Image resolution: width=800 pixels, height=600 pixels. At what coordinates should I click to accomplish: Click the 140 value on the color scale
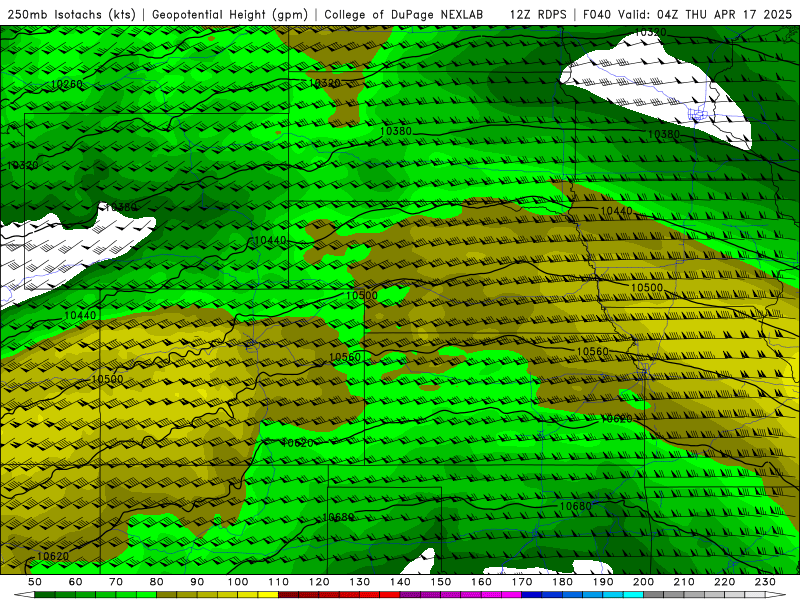(400, 582)
